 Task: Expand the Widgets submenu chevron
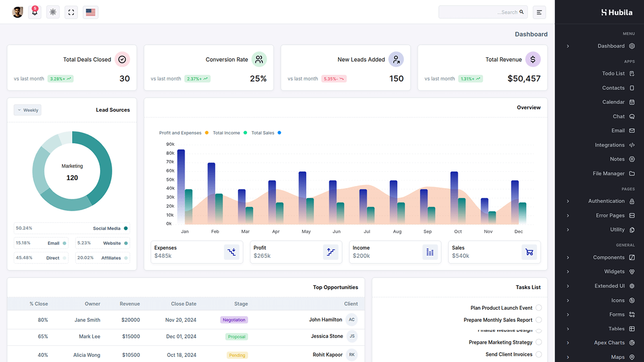[x=568, y=272]
